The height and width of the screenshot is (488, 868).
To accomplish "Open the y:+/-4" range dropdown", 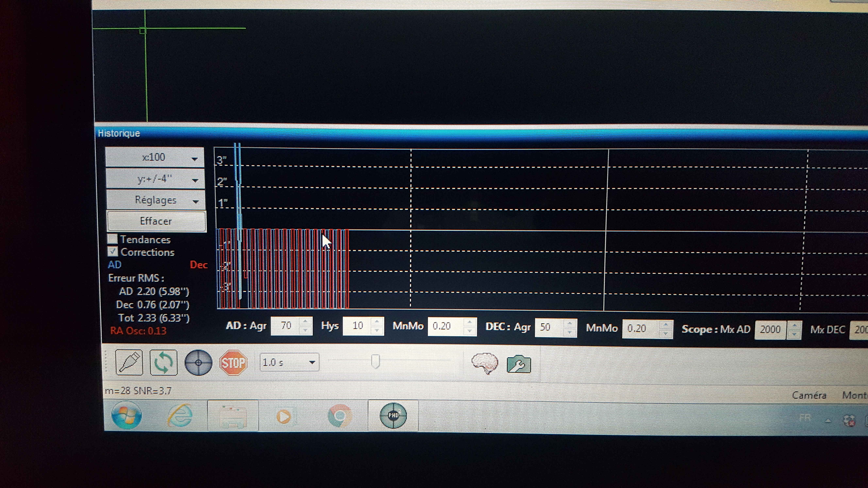I will (155, 179).
